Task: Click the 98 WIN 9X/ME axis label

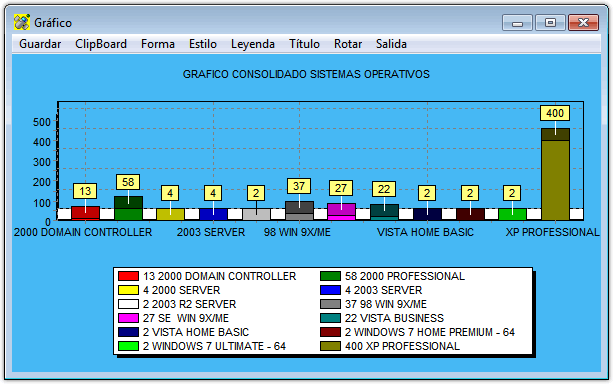Action: (297, 232)
